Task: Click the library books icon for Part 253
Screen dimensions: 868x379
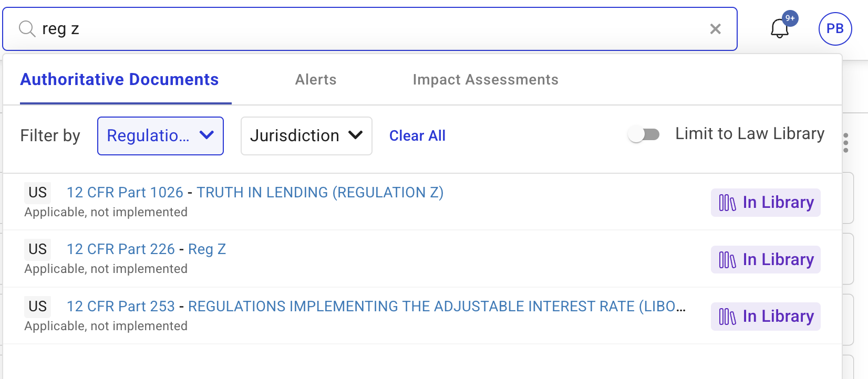Action: pos(727,317)
